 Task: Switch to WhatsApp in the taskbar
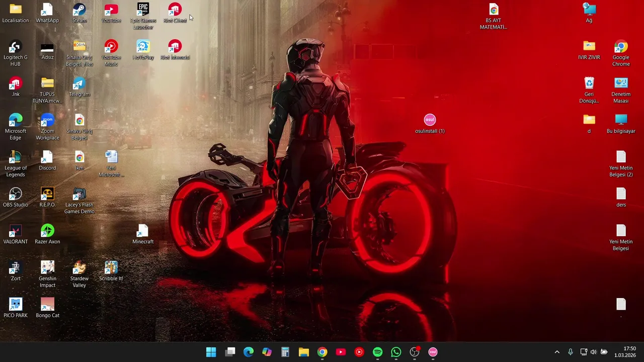[396, 352]
